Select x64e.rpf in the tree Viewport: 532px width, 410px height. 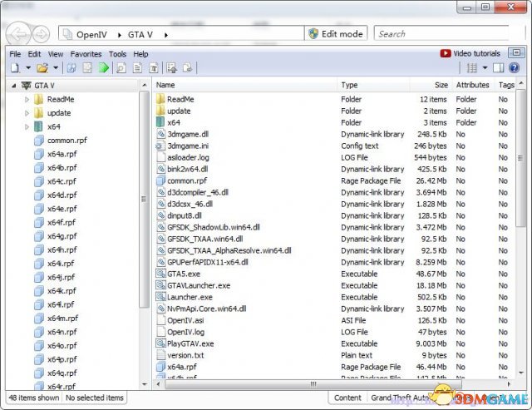(62, 209)
